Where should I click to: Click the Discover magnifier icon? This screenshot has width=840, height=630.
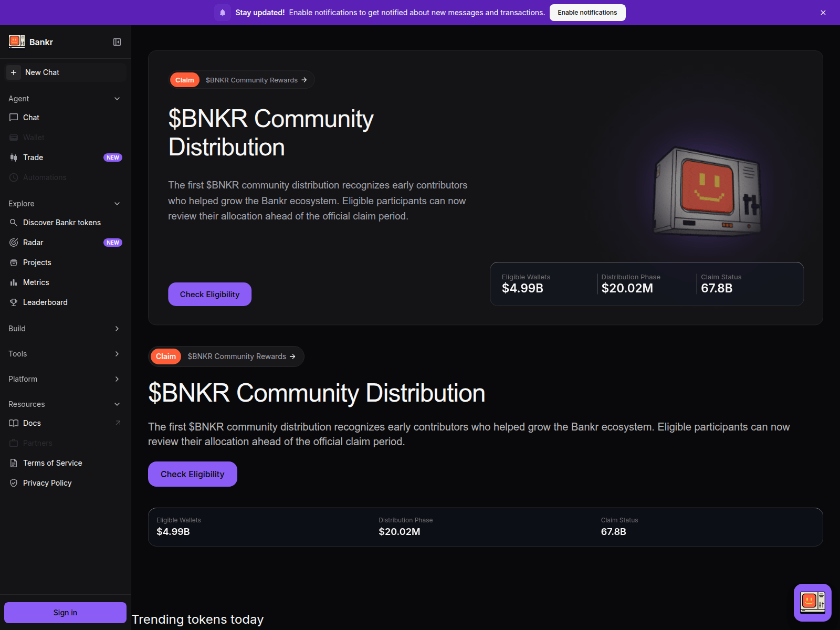14,223
